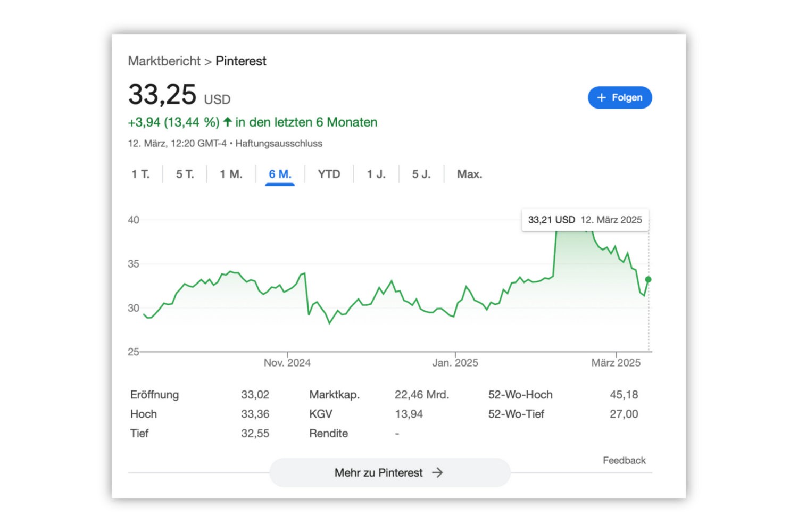This screenshot has width=798, height=532.
Task: Click the Eröffnung label
Action: pos(155,395)
